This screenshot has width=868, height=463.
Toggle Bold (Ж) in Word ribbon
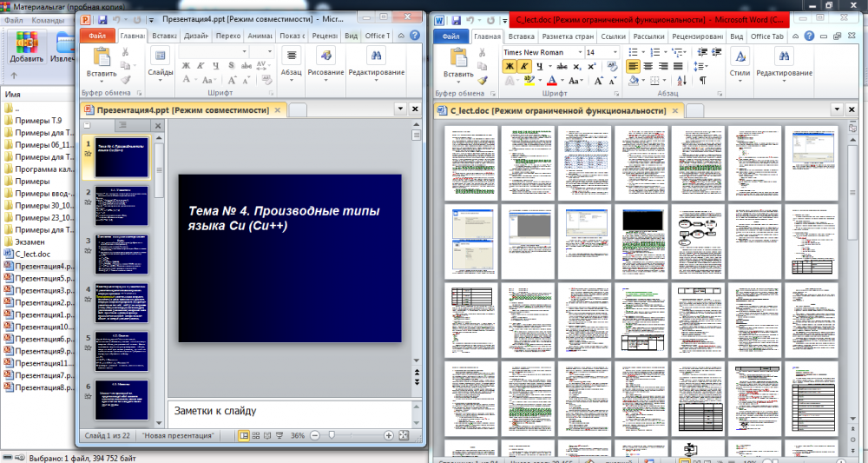coord(509,66)
